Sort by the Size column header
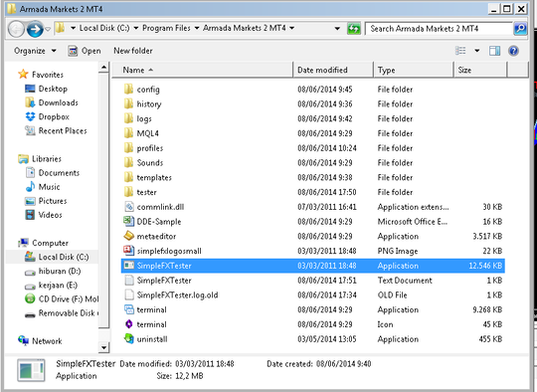This screenshot has width=537, height=392. click(480, 70)
